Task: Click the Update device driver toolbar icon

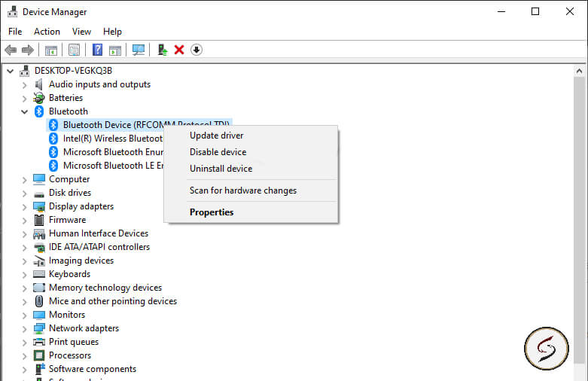Action: coord(162,50)
